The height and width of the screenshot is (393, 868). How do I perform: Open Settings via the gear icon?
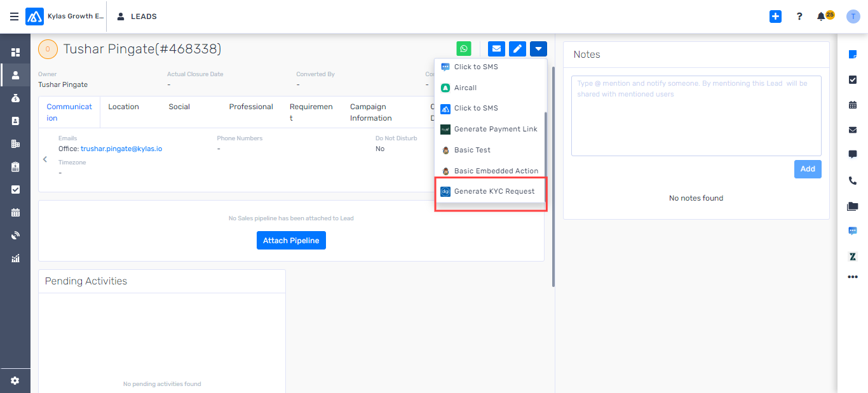point(15,380)
